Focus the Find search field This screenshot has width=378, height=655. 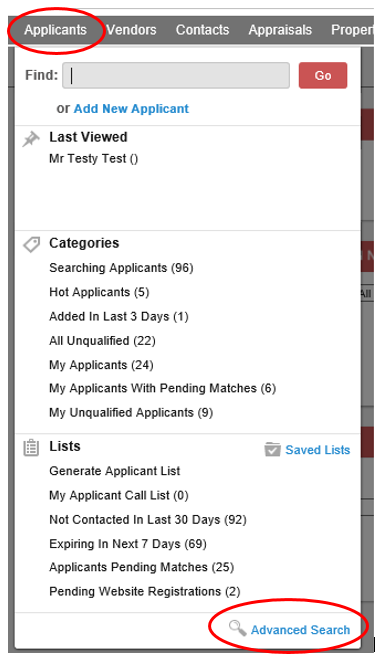[176, 75]
